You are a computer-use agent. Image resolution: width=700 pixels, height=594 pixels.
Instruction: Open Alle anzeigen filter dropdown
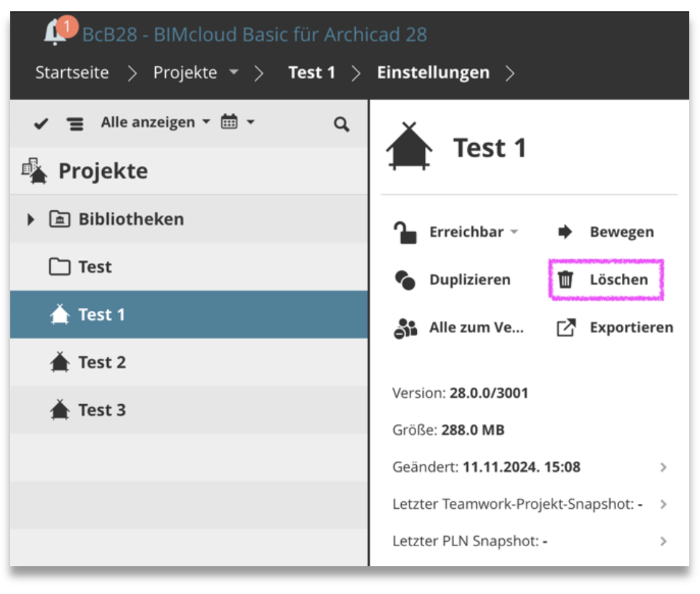tap(155, 122)
